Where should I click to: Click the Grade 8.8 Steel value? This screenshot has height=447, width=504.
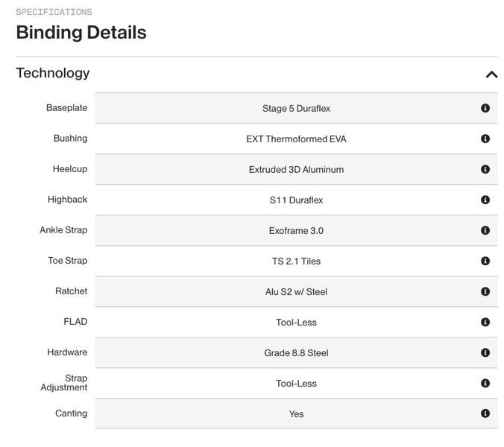tap(296, 353)
